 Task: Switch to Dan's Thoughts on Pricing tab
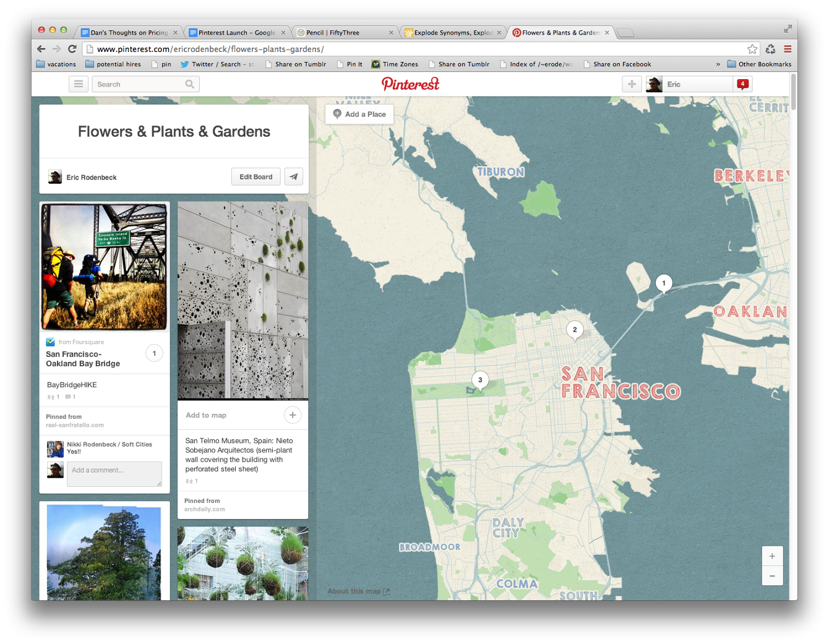pos(129,33)
